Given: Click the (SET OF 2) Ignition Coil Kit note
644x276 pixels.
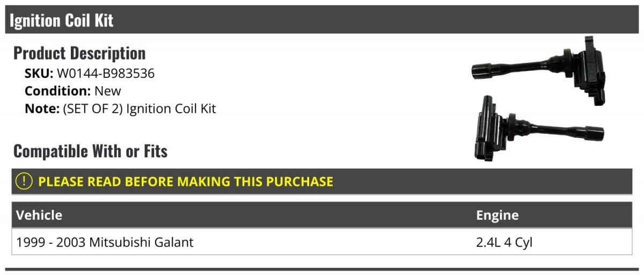Looking at the screenshot, I should point(140,108).
